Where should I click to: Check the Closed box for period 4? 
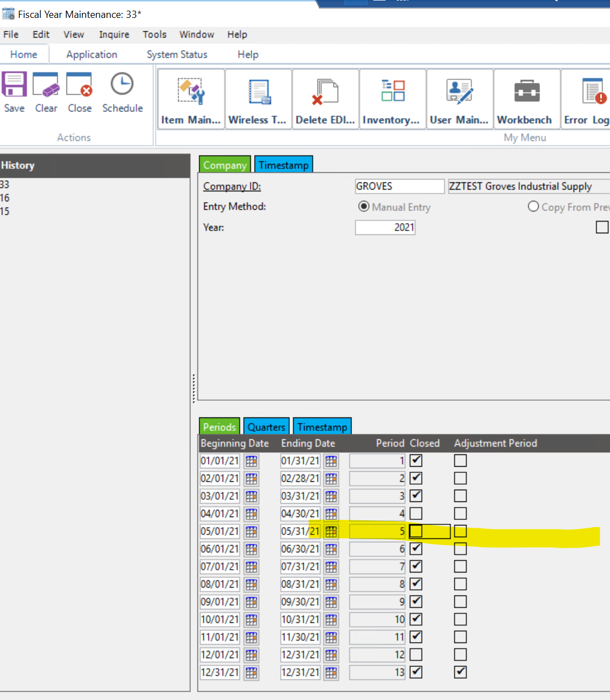pos(416,514)
